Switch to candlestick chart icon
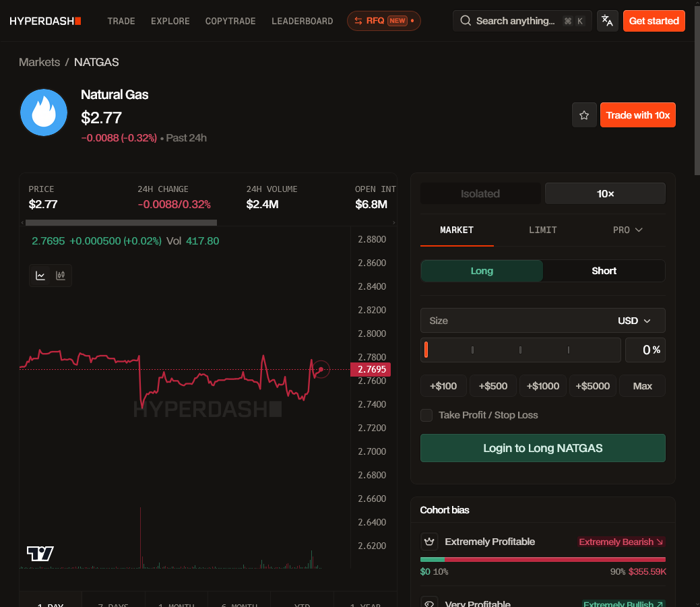 tap(60, 276)
